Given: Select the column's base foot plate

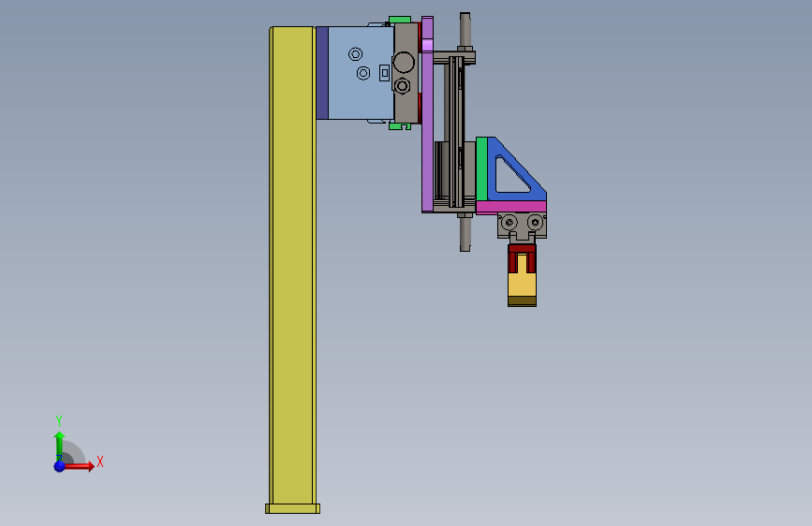Looking at the screenshot, I should [x=292, y=509].
